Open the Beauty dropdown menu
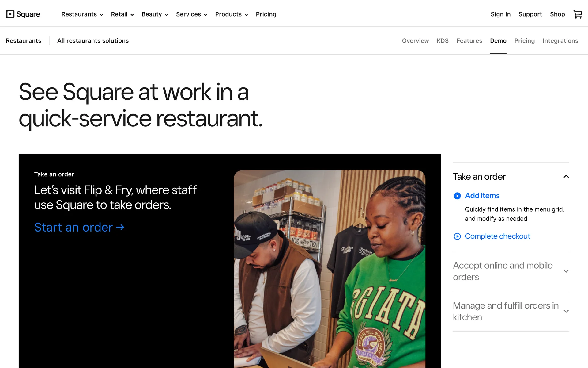 point(155,14)
